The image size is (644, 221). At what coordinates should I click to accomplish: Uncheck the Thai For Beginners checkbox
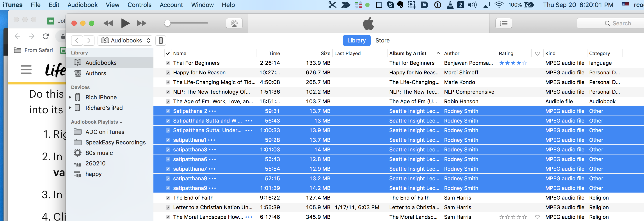tap(168, 63)
